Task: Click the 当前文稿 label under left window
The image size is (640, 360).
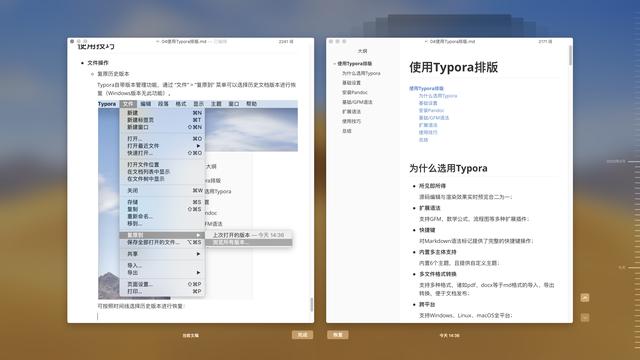Action: pos(191,336)
